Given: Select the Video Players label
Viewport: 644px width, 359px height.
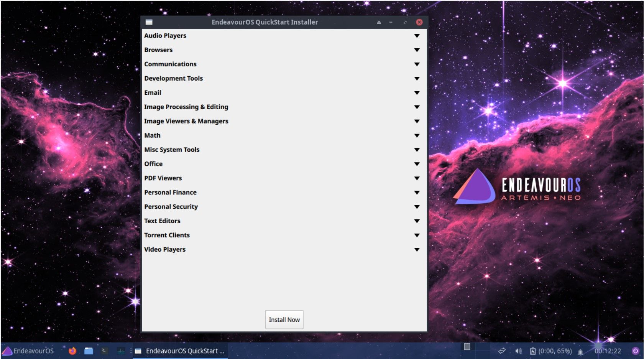Looking at the screenshot, I should point(165,249).
